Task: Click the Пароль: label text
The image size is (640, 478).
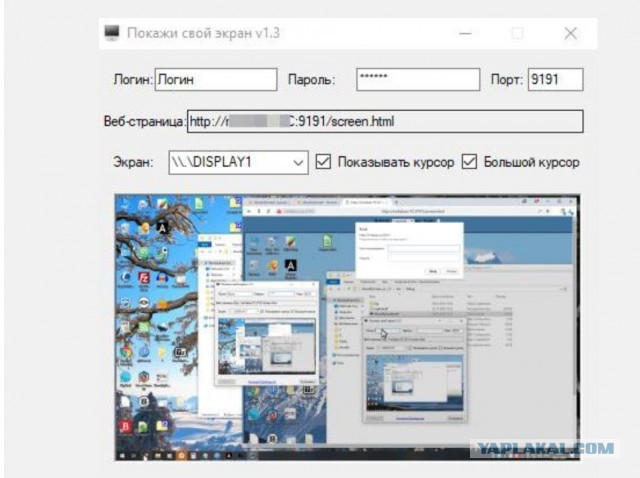Action: pos(311,79)
